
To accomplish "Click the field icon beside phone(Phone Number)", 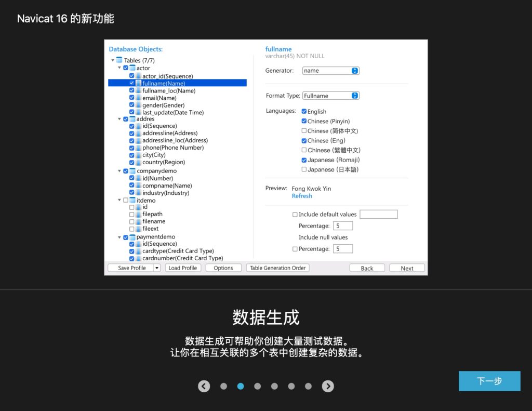I will pyautogui.click(x=138, y=147).
